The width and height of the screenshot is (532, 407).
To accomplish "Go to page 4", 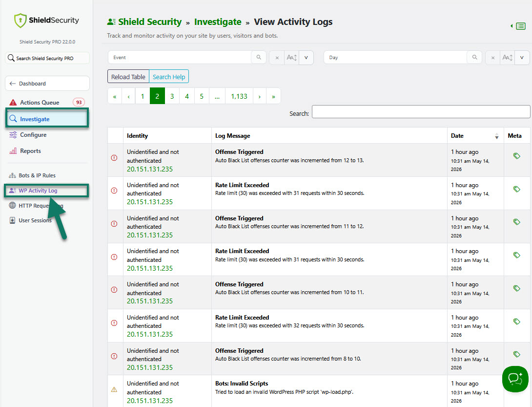I will coord(187,96).
